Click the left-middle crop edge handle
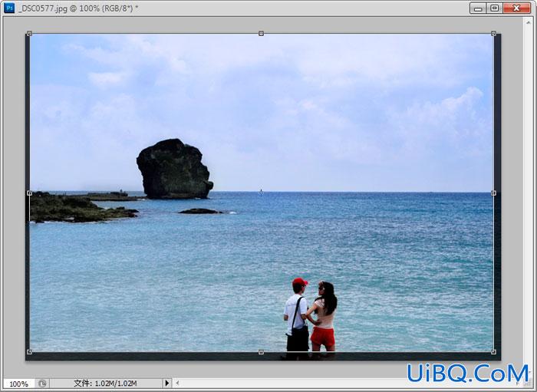 click(x=29, y=193)
